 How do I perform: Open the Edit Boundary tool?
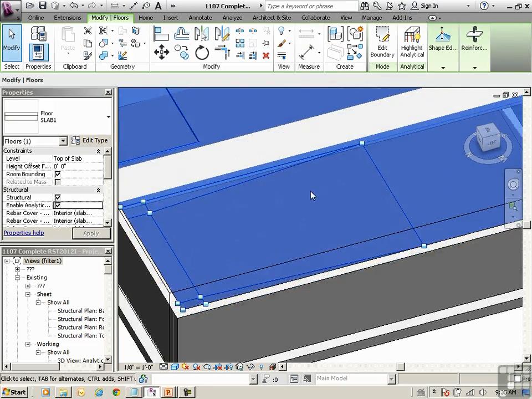coord(382,43)
